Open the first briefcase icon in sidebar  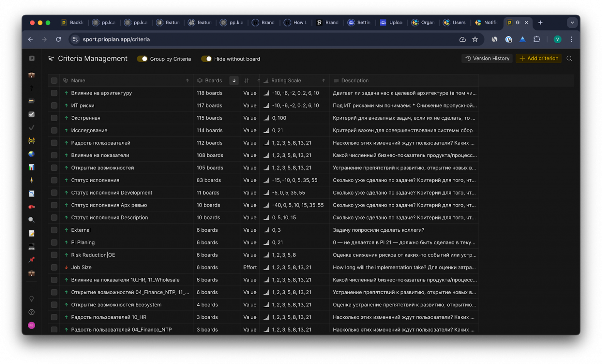(32, 75)
